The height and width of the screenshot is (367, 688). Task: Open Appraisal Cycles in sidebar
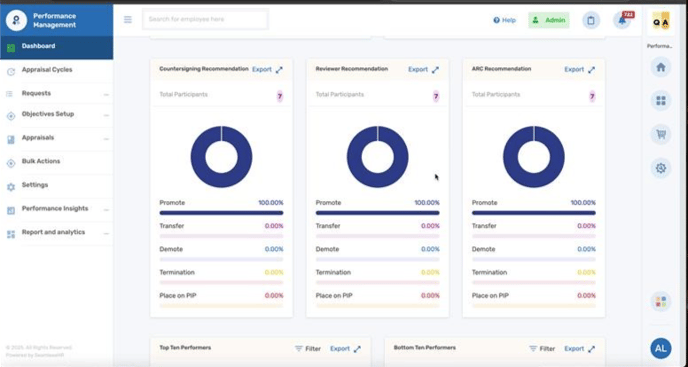[x=47, y=70]
